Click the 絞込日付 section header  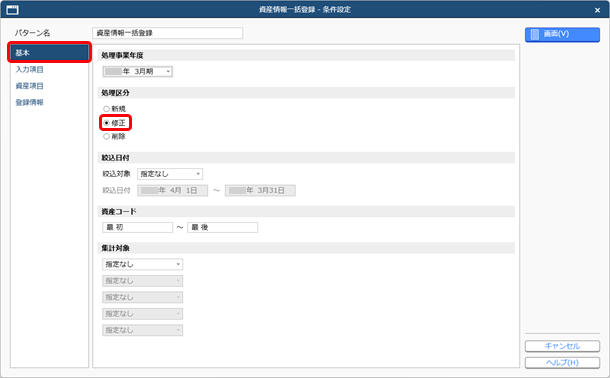(x=306, y=158)
